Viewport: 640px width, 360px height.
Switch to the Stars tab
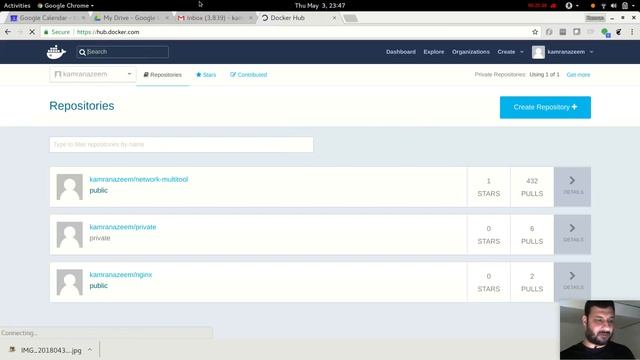pos(206,75)
